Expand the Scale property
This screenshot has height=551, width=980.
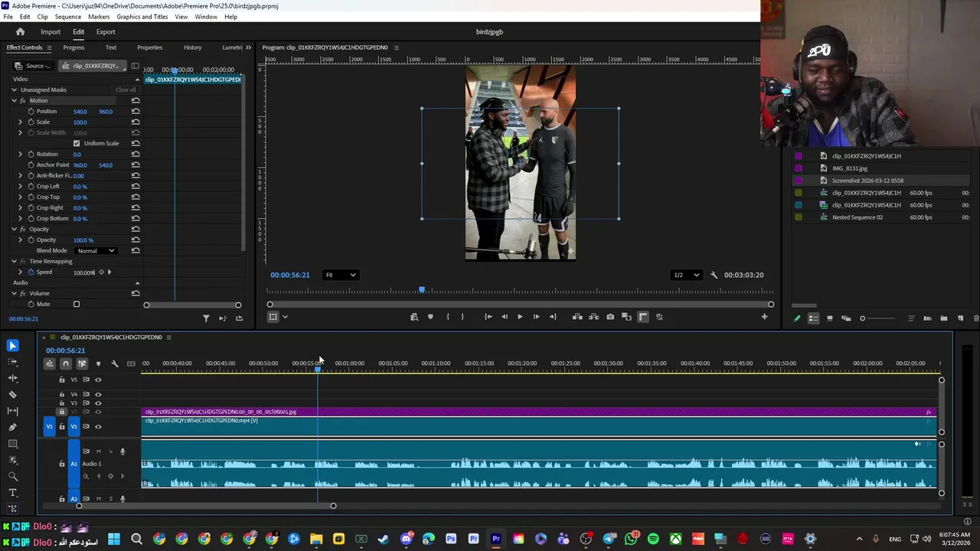point(21,122)
